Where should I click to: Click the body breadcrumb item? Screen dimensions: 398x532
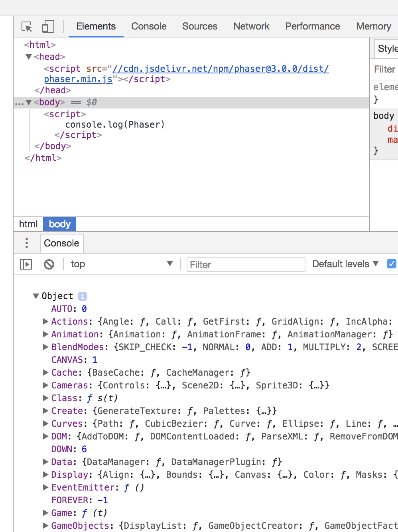[x=59, y=224]
